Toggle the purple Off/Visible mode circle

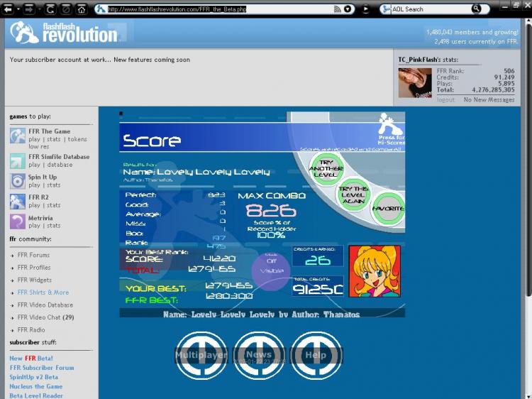point(271,270)
